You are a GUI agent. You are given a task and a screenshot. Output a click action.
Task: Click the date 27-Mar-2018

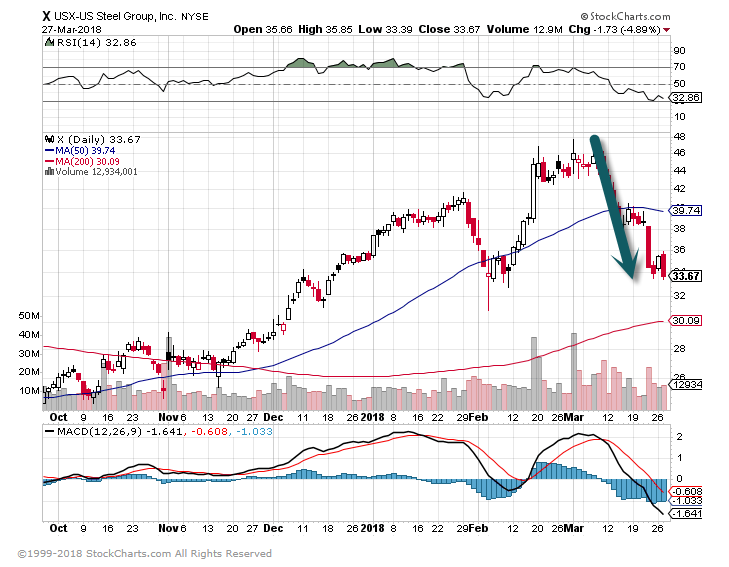point(72,29)
